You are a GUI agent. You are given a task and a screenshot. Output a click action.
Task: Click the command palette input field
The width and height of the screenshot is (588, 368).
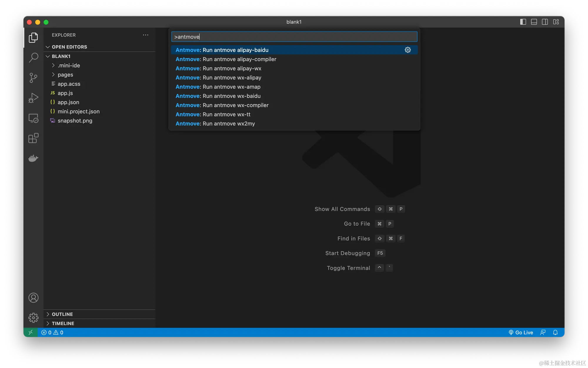coord(294,37)
